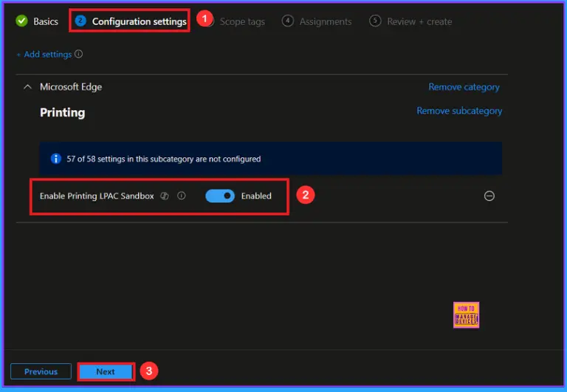
Task: Click the Microsoft Edge category heading
Action: tap(71, 87)
